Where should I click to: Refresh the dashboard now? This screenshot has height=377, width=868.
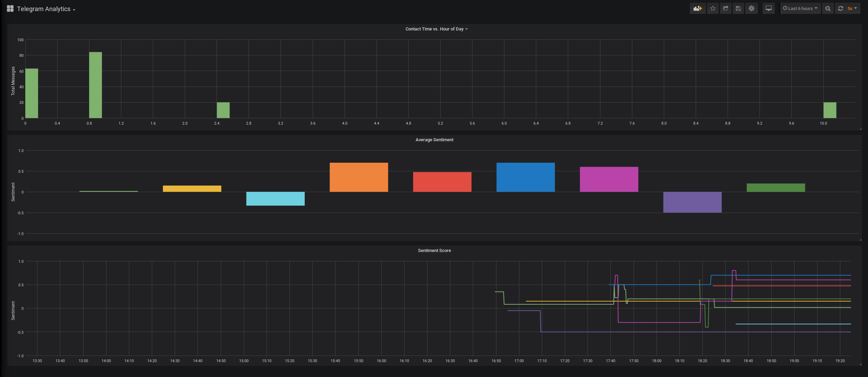tap(841, 9)
